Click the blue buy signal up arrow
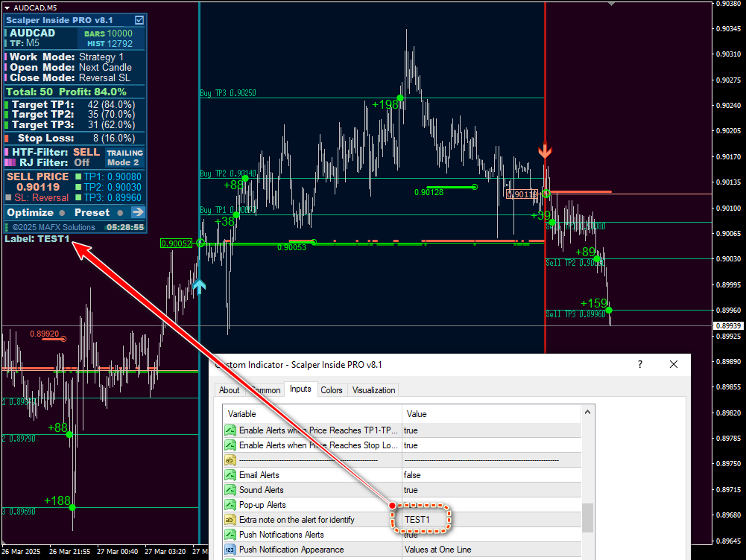This screenshot has width=746, height=560. coord(199,286)
